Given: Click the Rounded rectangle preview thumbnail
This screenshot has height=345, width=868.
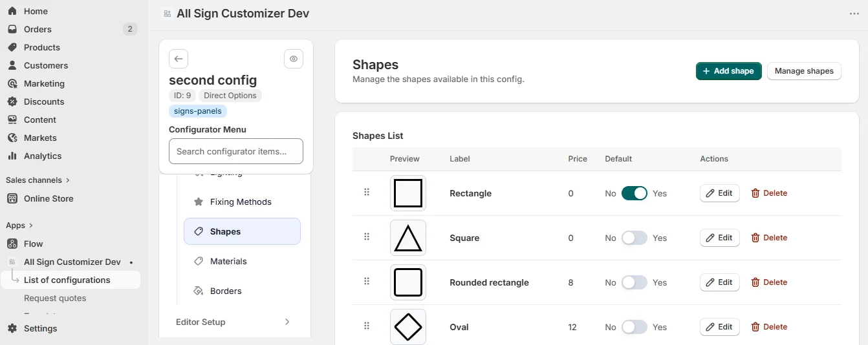Looking at the screenshot, I should pos(408,282).
